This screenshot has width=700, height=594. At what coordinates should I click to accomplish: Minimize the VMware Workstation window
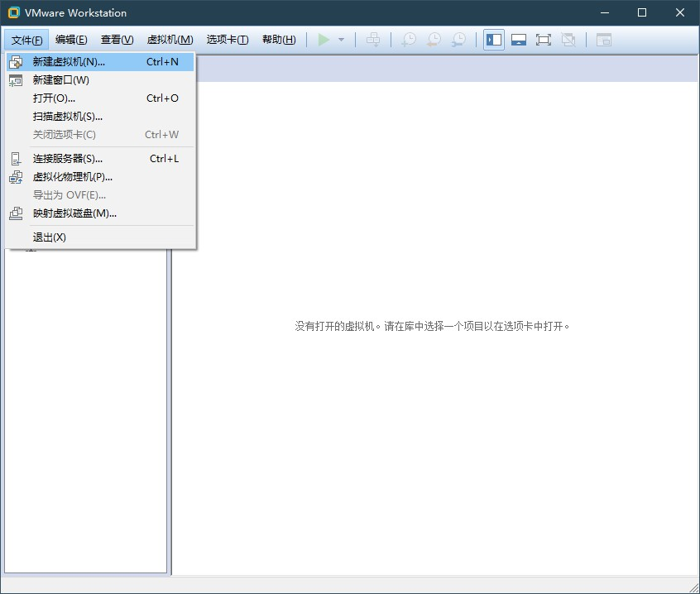click(605, 12)
